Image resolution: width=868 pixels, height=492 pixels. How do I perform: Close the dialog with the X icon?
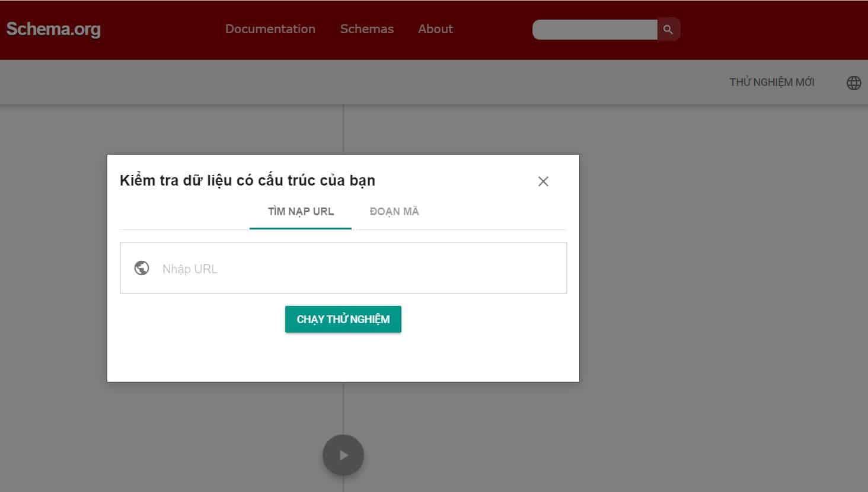tap(543, 181)
